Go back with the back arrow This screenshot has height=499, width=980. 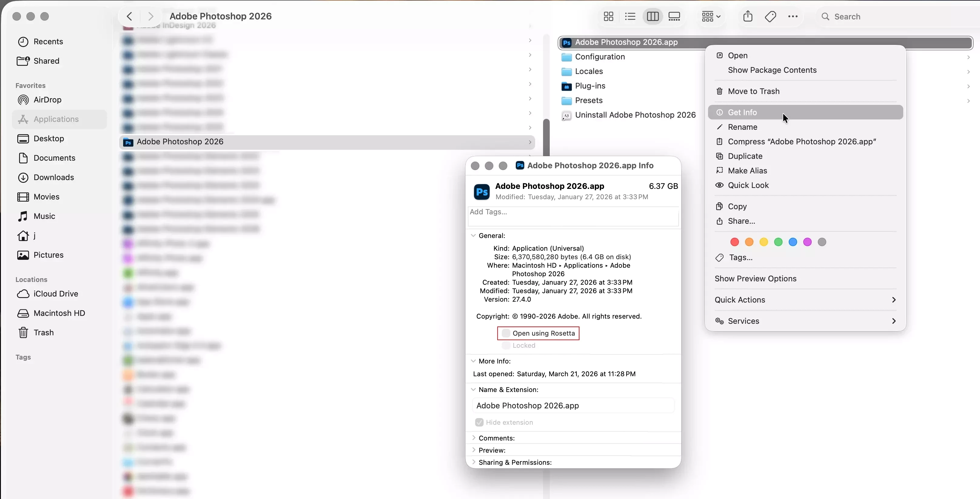129,16
